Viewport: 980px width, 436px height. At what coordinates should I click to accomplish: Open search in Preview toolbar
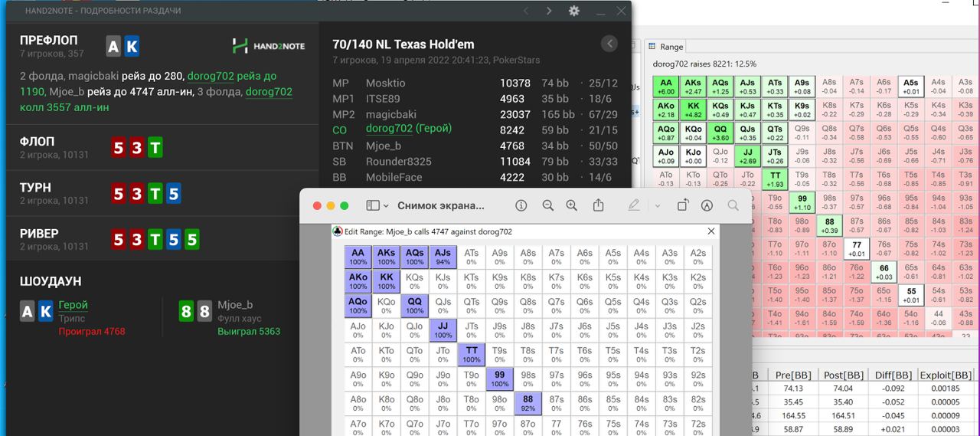click(733, 205)
